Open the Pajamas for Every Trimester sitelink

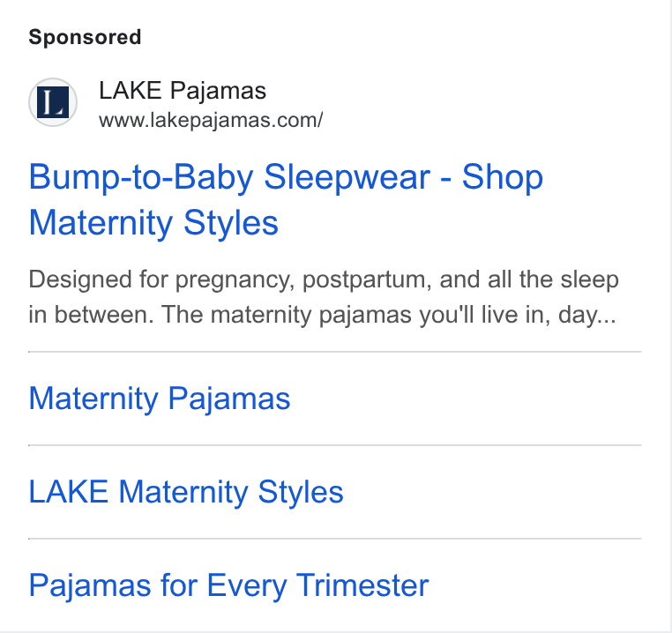pos(229,585)
